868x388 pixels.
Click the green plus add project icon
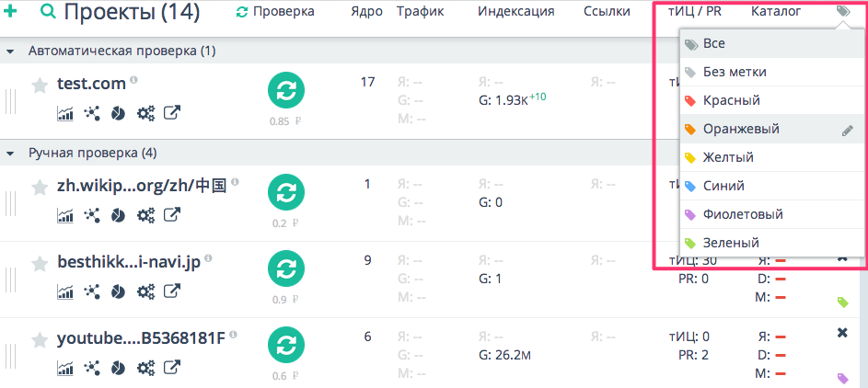11,12
